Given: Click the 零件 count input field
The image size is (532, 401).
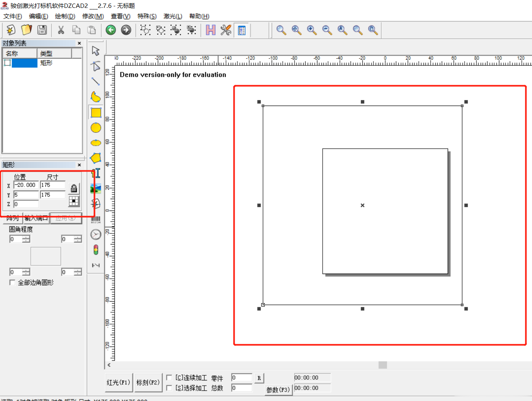Looking at the screenshot, I should [242, 378].
